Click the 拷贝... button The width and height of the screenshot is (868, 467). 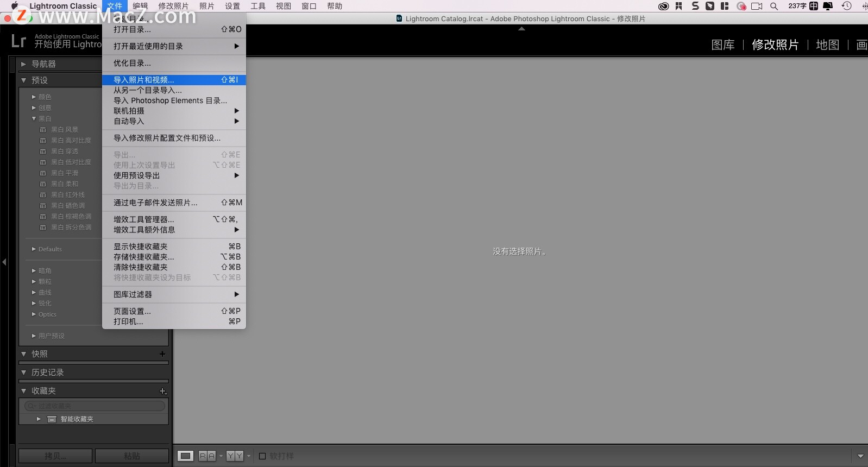pyautogui.click(x=55, y=456)
